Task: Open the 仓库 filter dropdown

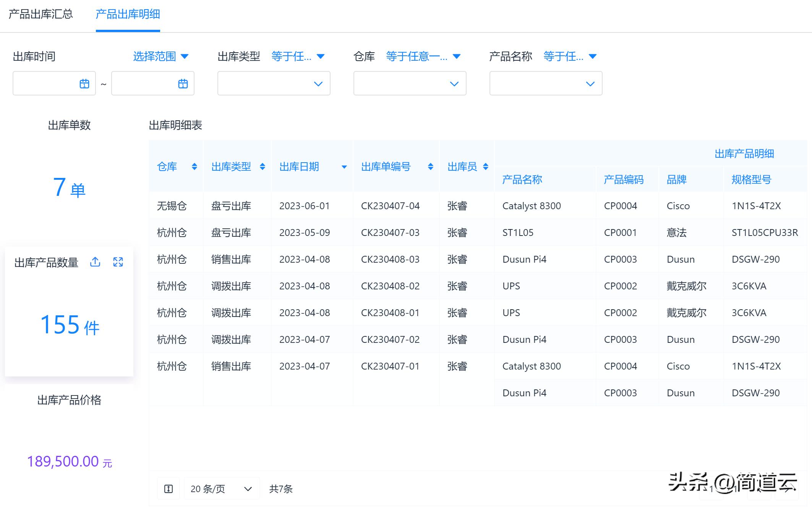Action: (x=410, y=83)
